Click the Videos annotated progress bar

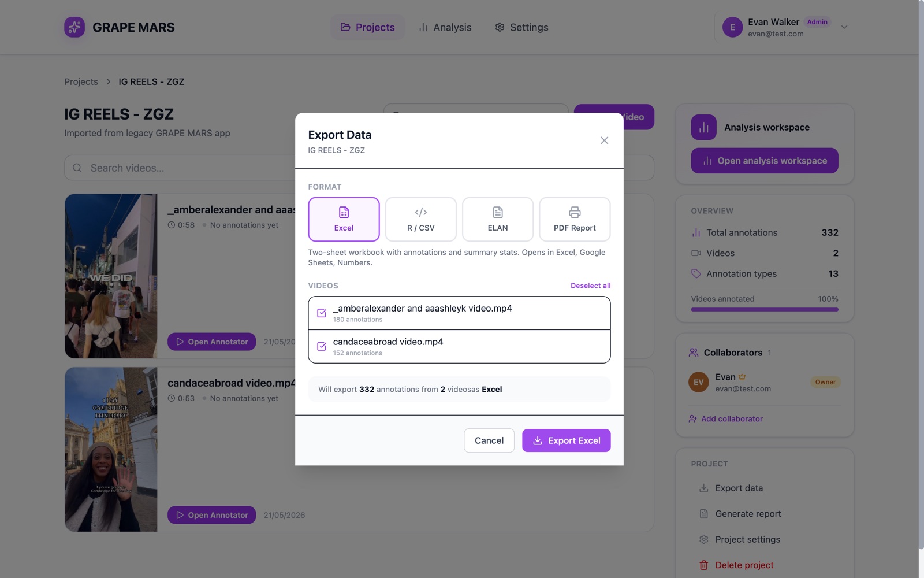pyautogui.click(x=765, y=309)
